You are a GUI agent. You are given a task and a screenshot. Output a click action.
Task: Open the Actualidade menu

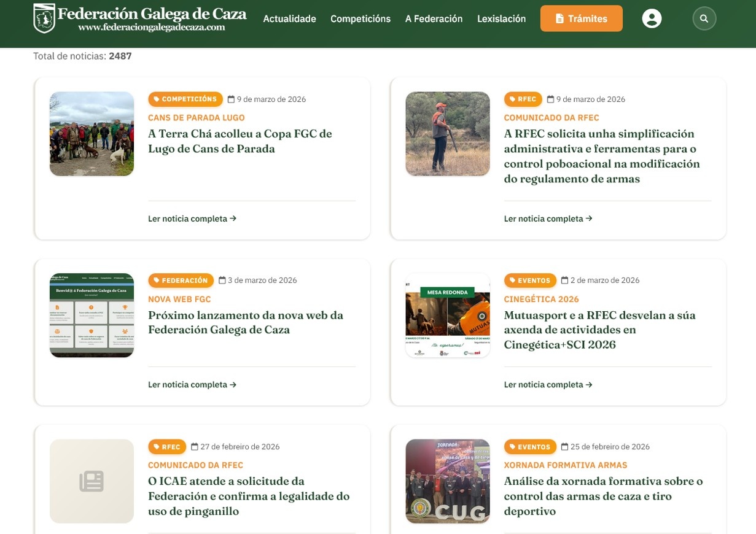(289, 19)
